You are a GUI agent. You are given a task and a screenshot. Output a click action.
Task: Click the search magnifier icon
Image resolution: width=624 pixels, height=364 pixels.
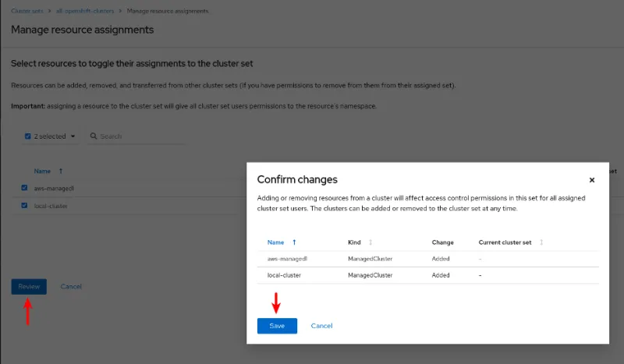coord(94,136)
